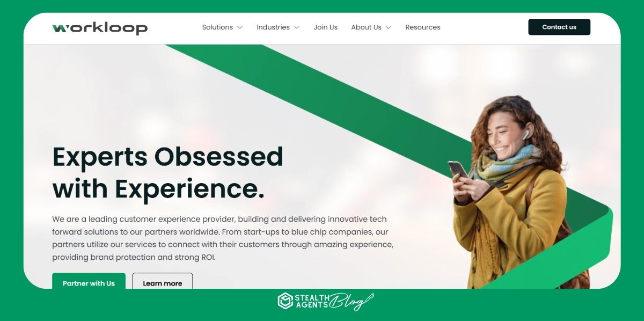Open the Industries menu item
This screenshot has height=321, width=644.
[x=273, y=27]
